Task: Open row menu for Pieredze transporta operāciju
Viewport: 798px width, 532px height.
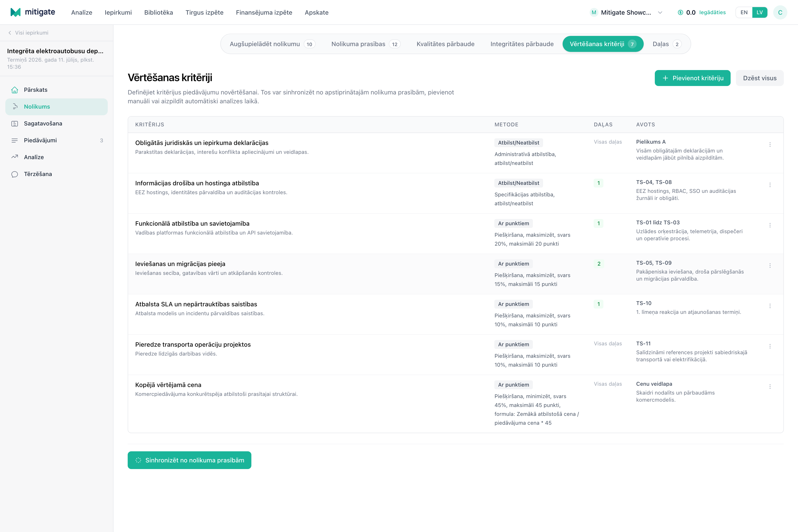Action: point(770,346)
